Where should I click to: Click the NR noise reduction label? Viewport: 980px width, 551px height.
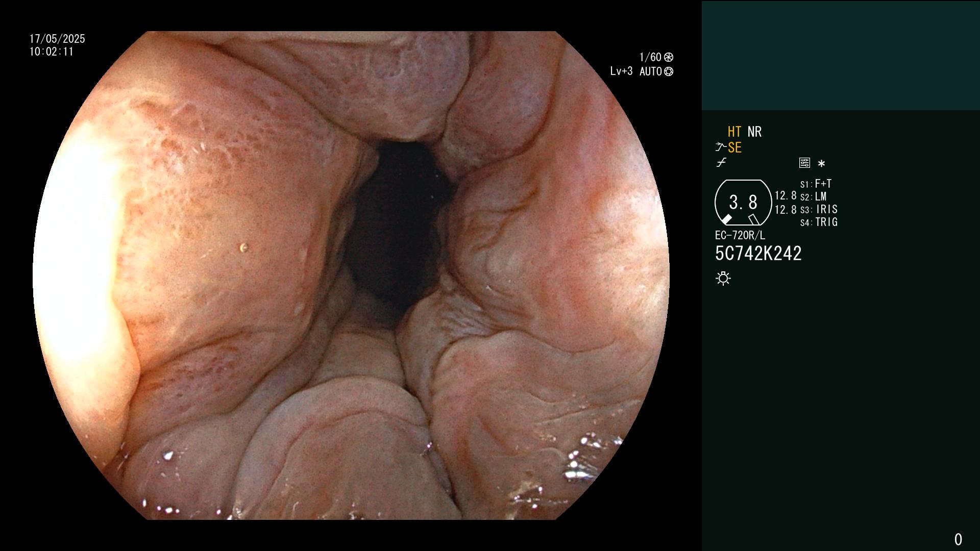click(754, 132)
